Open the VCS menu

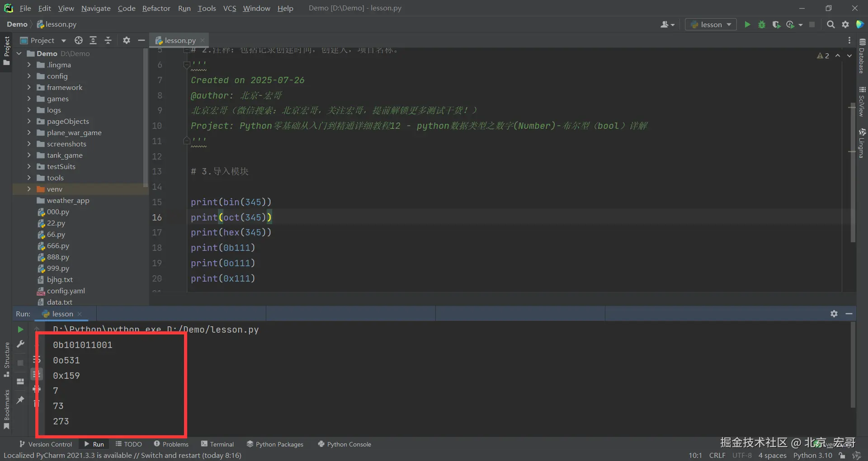coord(230,8)
